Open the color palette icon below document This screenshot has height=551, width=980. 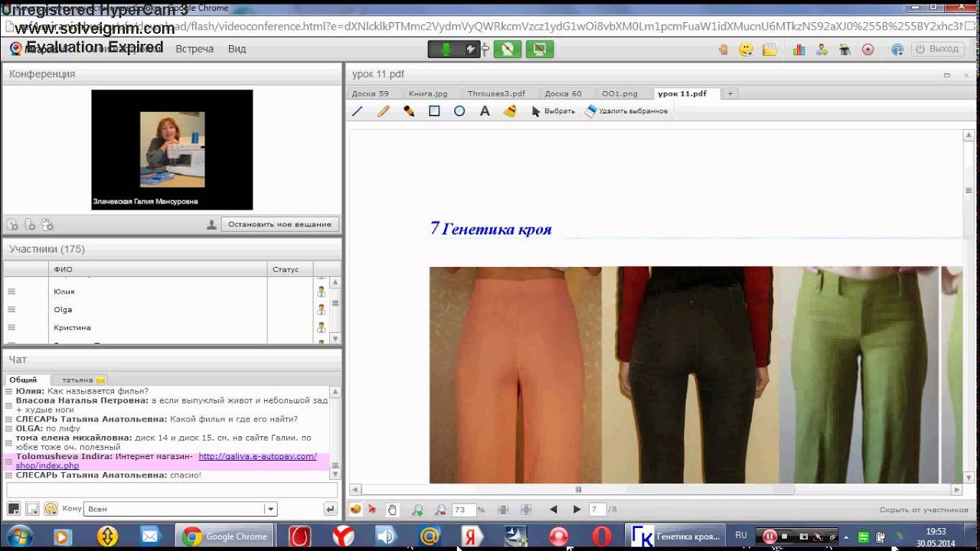click(x=356, y=510)
